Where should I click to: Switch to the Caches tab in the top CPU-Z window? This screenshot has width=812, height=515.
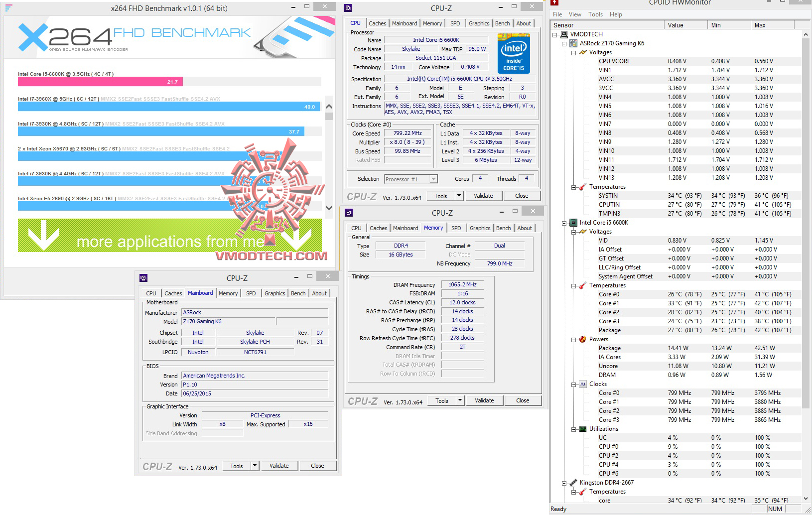point(378,23)
